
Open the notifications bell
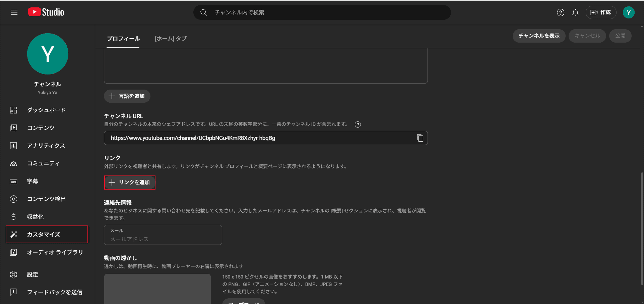(x=575, y=12)
